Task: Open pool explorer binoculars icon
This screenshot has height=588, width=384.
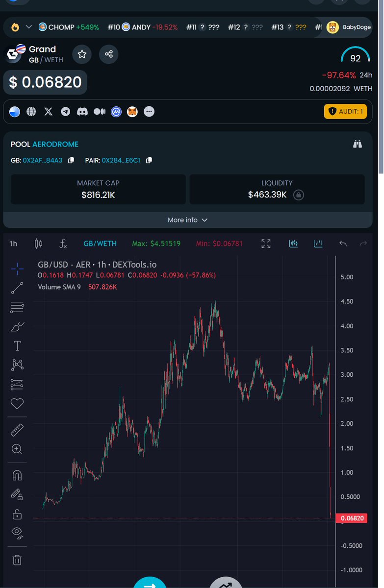Action: pyautogui.click(x=358, y=144)
